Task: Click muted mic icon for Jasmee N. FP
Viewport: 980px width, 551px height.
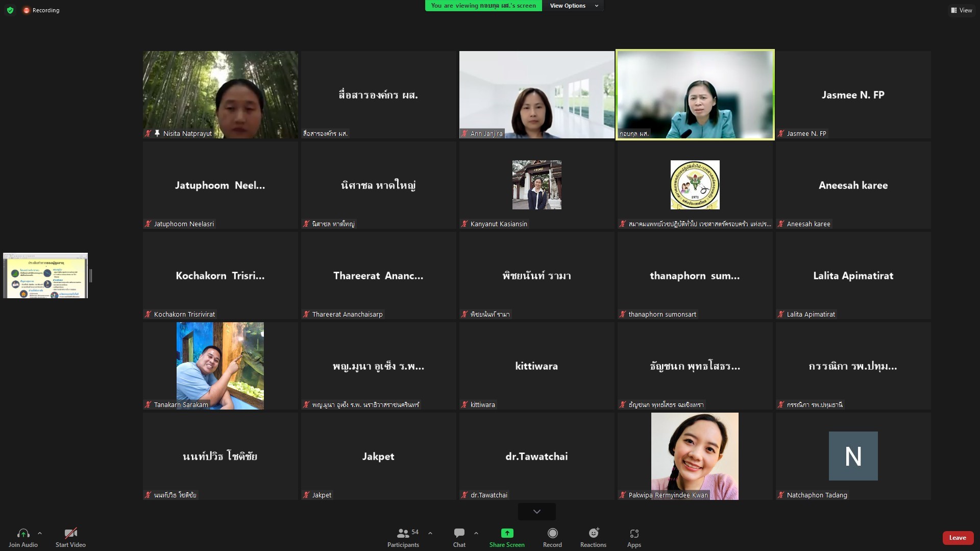Action: [781, 133]
